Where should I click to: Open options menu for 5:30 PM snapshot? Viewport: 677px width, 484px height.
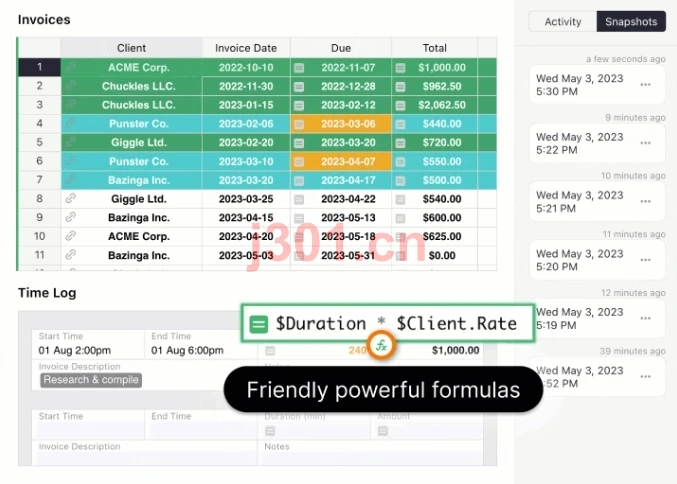tap(645, 85)
